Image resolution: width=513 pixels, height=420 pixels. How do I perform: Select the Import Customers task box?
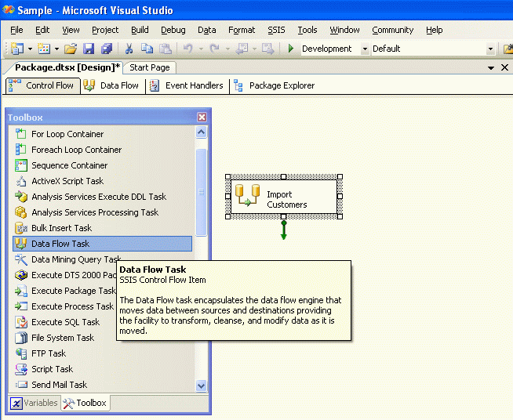[x=284, y=197]
